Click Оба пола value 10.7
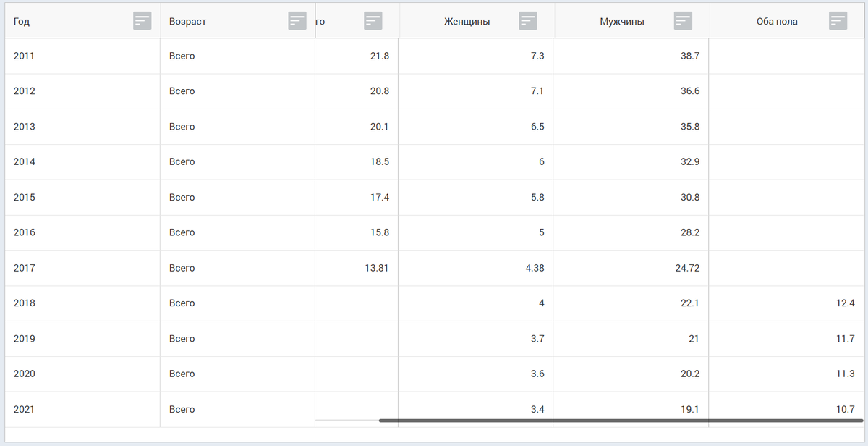 click(845, 410)
